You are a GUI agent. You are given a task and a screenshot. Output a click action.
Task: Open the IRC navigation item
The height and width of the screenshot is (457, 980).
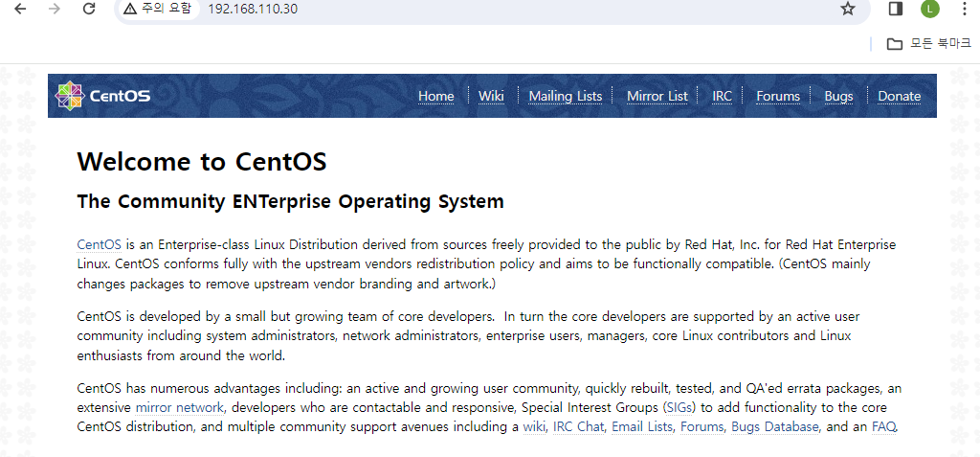pyautogui.click(x=722, y=97)
